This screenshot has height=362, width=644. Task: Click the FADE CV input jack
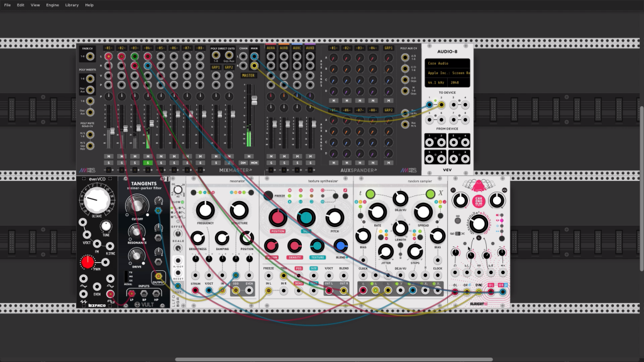pos(90,57)
